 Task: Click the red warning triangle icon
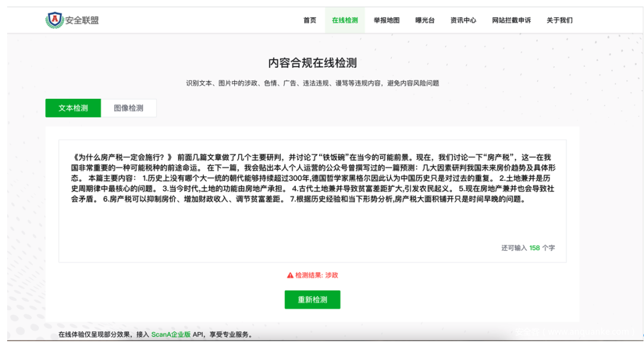290,276
